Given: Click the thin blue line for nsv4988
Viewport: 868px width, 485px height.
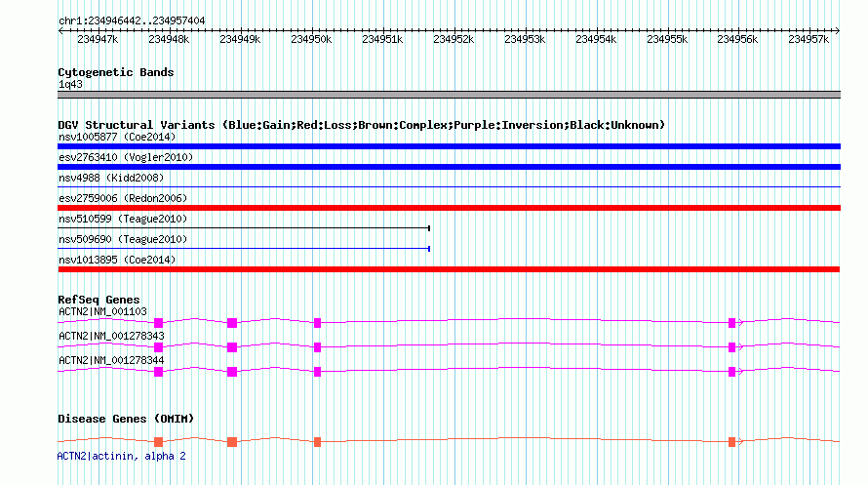Looking at the screenshot, I should click(449, 187).
